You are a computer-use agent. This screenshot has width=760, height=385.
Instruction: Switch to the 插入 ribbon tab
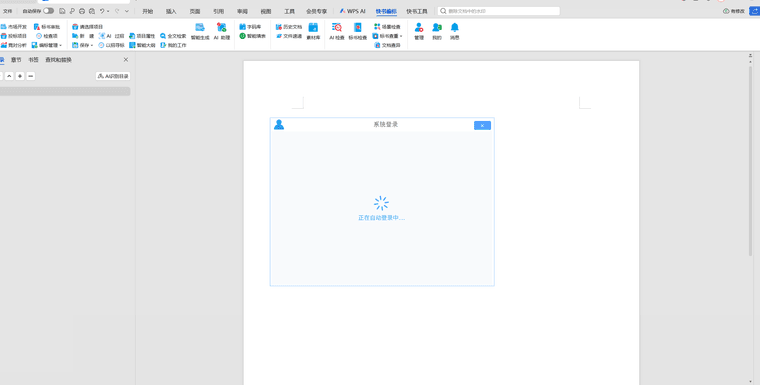171,11
